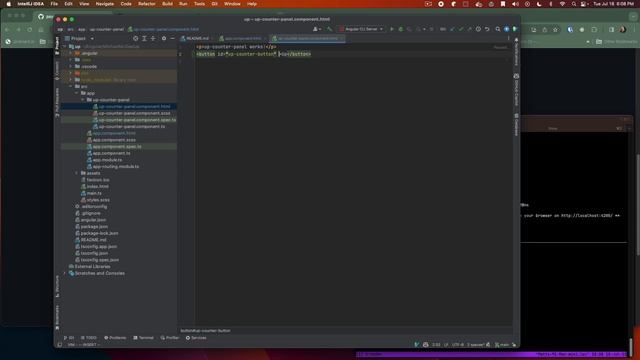Open the Problems tool window
The height and width of the screenshot is (360, 640).
115,338
